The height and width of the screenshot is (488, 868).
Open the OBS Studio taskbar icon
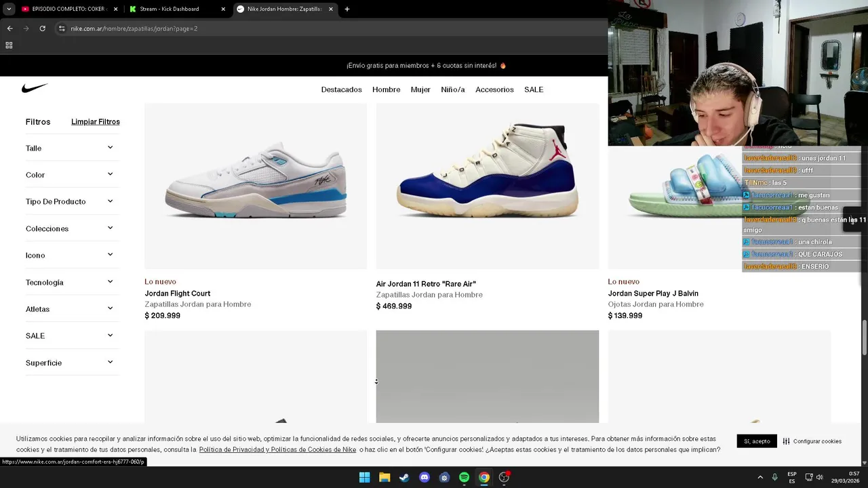pyautogui.click(x=504, y=477)
